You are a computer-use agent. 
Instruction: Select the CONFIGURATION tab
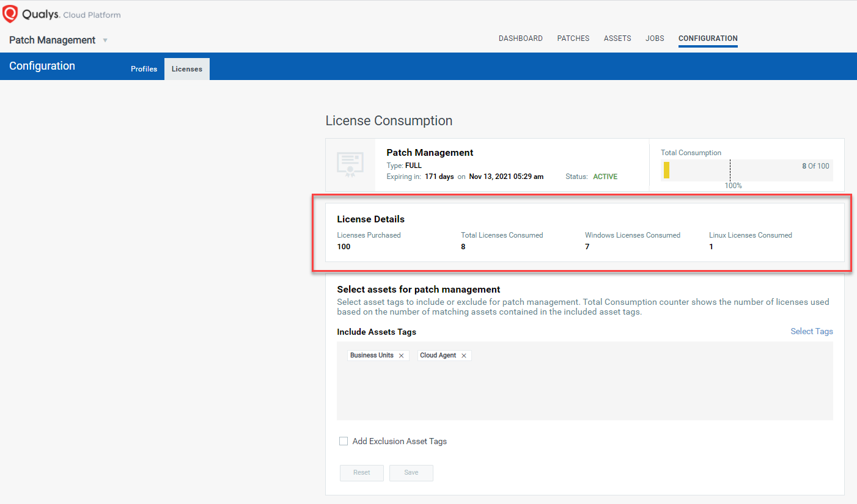(708, 38)
